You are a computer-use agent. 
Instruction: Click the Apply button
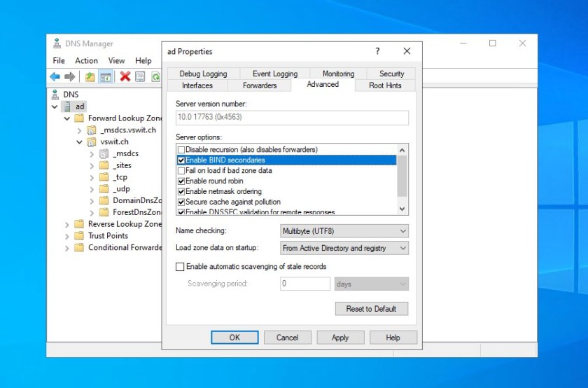pyautogui.click(x=340, y=337)
